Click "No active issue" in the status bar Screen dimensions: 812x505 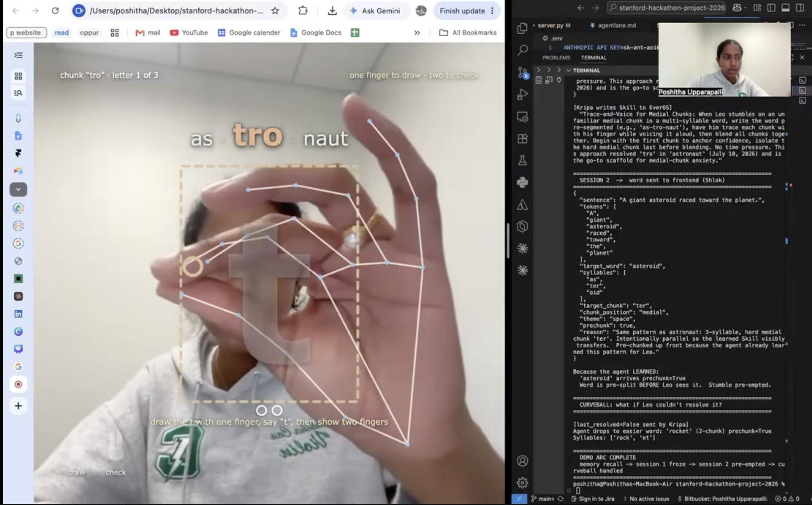[x=645, y=499]
